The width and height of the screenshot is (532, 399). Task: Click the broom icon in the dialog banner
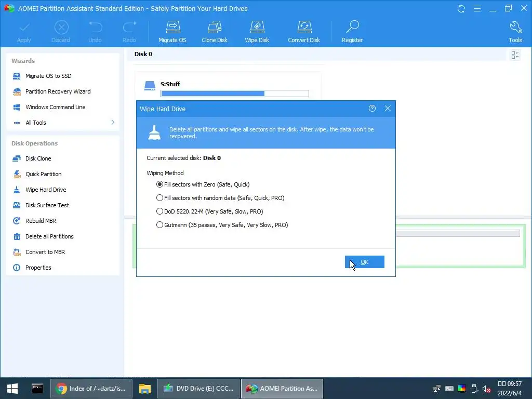click(x=154, y=132)
